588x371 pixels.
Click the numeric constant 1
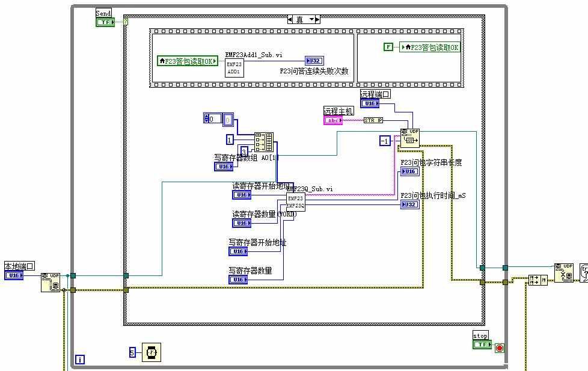(230, 140)
